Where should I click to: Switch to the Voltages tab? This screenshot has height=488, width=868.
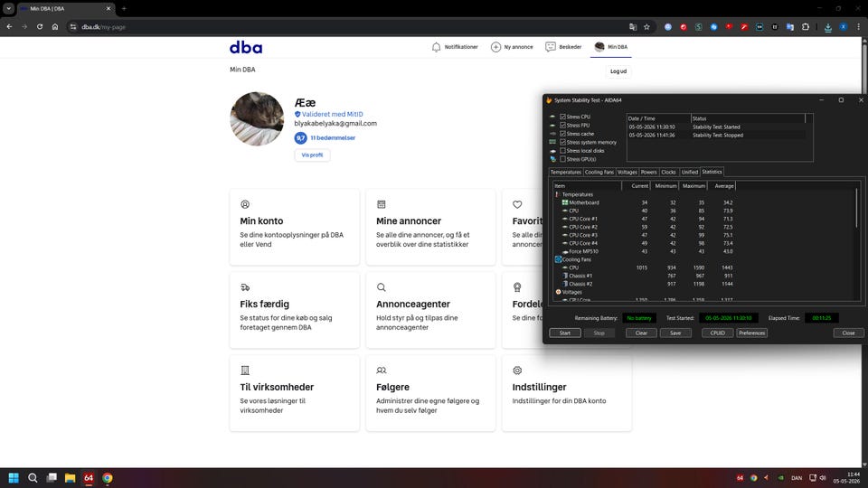pyautogui.click(x=627, y=172)
